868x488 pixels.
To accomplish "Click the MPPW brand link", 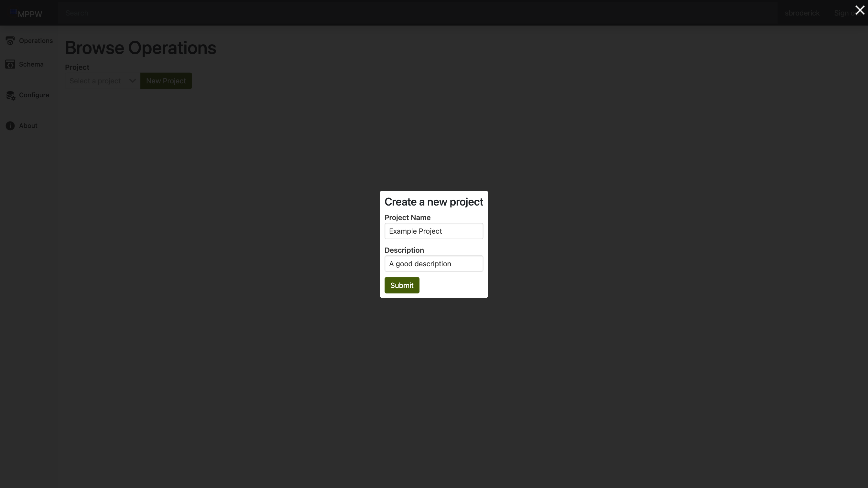I will coord(30,14).
